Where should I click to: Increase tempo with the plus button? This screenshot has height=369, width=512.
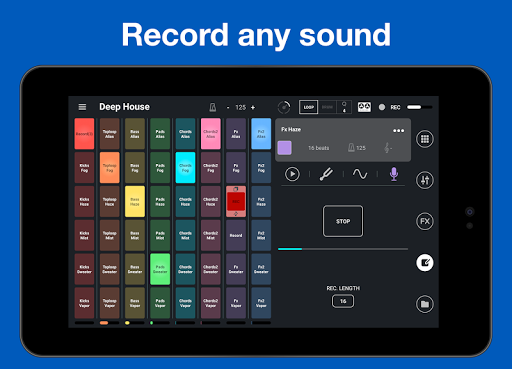pyautogui.click(x=253, y=107)
